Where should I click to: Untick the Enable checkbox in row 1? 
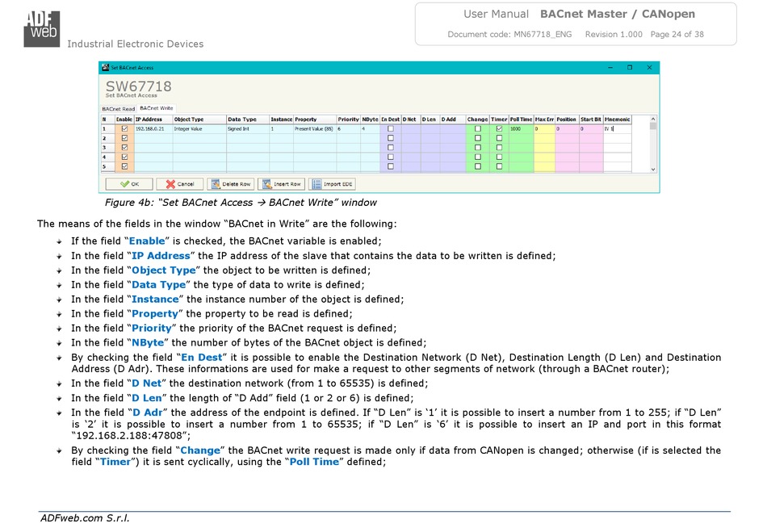point(124,128)
